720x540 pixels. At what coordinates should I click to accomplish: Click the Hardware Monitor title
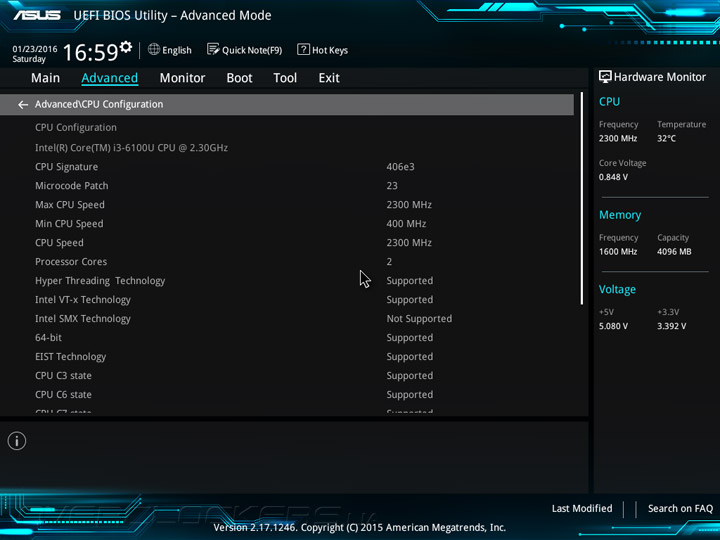659,77
